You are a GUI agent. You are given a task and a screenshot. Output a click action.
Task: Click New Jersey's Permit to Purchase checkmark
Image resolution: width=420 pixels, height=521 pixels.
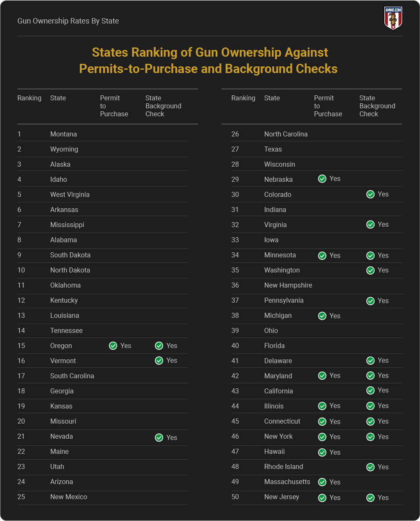click(x=322, y=497)
